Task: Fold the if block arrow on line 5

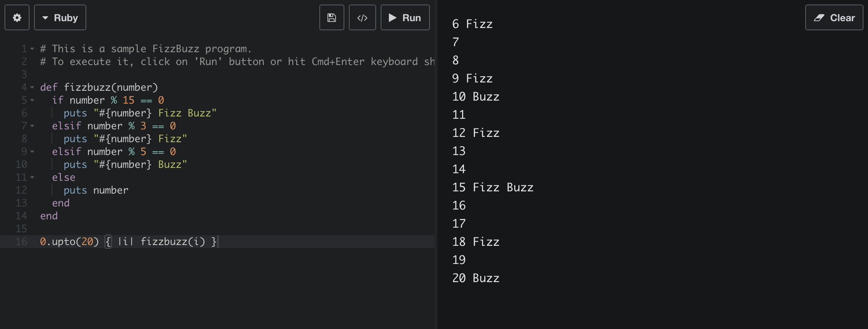Action: [x=32, y=100]
